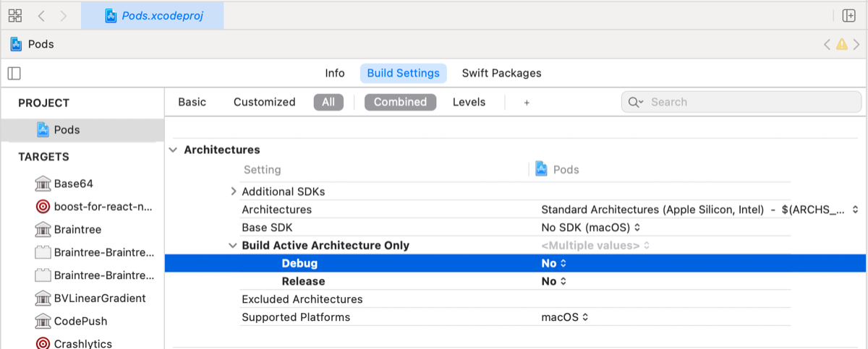
Task: Hide the project and targets list sidebar
Action: point(14,73)
